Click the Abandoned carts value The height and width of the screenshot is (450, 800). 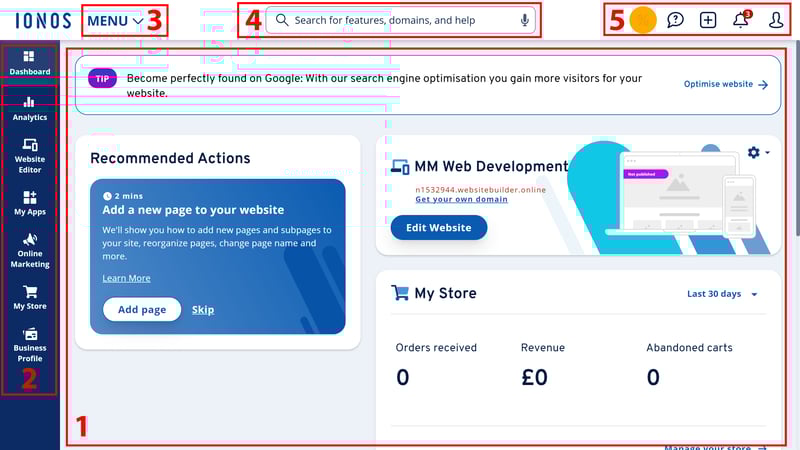tap(653, 378)
